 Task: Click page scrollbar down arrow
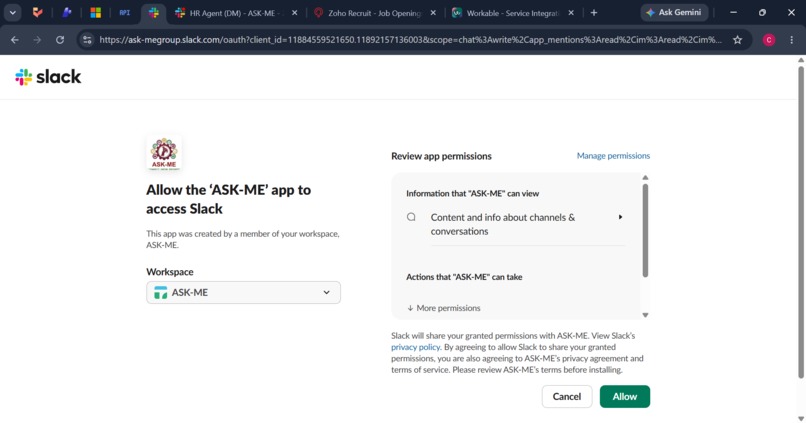[x=801, y=418]
